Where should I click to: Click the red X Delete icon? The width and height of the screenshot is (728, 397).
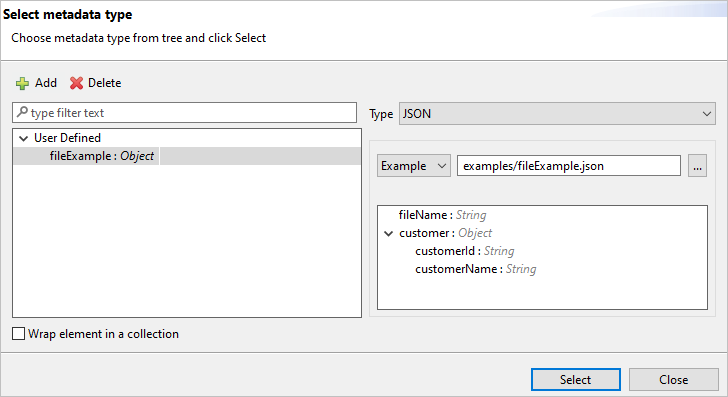(76, 83)
